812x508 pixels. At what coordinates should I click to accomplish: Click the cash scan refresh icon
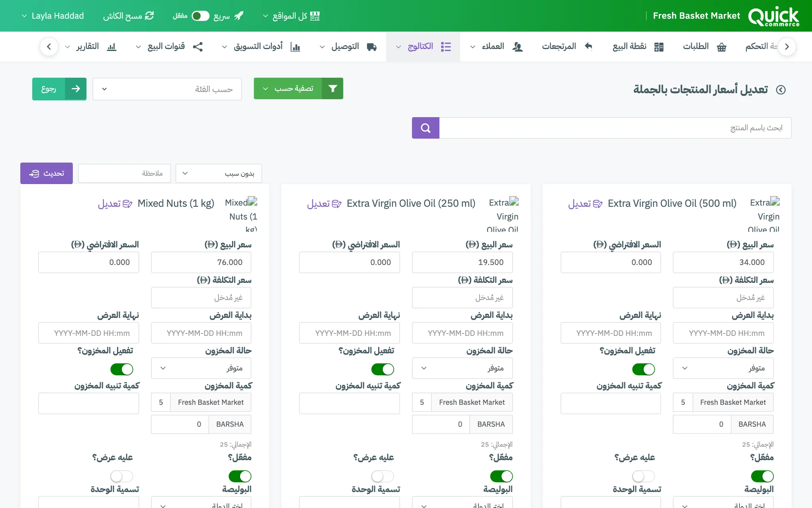(x=149, y=16)
